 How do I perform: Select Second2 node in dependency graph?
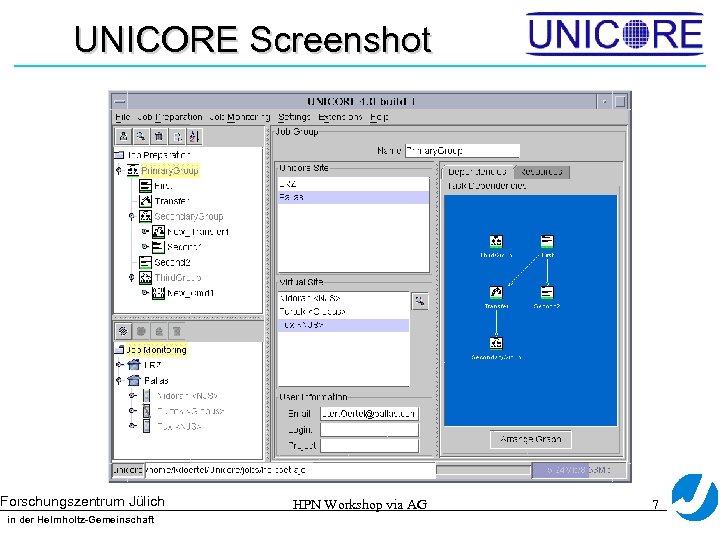547,292
